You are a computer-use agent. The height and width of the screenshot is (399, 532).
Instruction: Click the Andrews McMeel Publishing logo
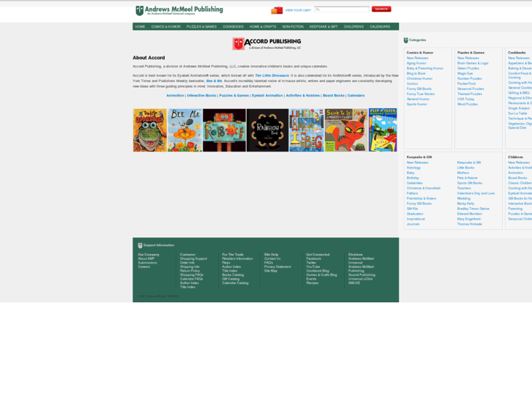[179, 10]
